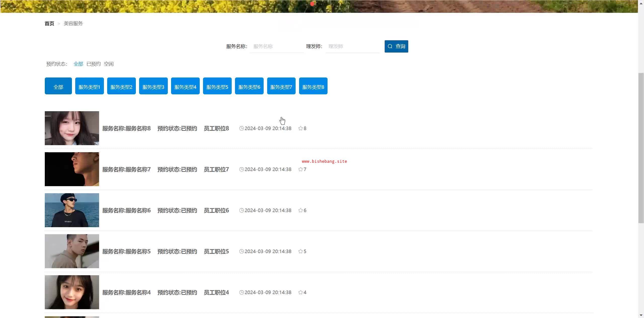The height and width of the screenshot is (318, 644).
Task: Click the star icon for 服务名称6
Action: click(300, 210)
